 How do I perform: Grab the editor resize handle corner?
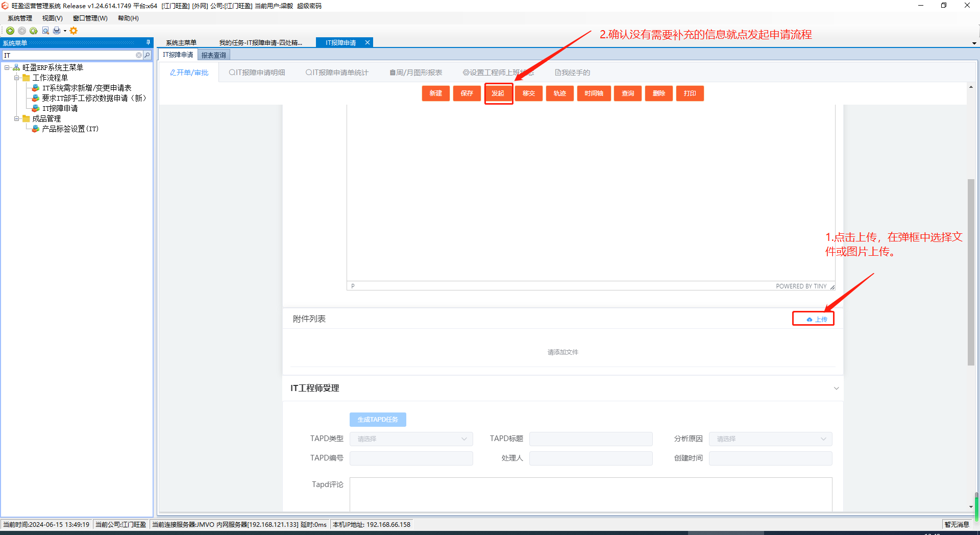pyautogui.click(x=832, y=287)
